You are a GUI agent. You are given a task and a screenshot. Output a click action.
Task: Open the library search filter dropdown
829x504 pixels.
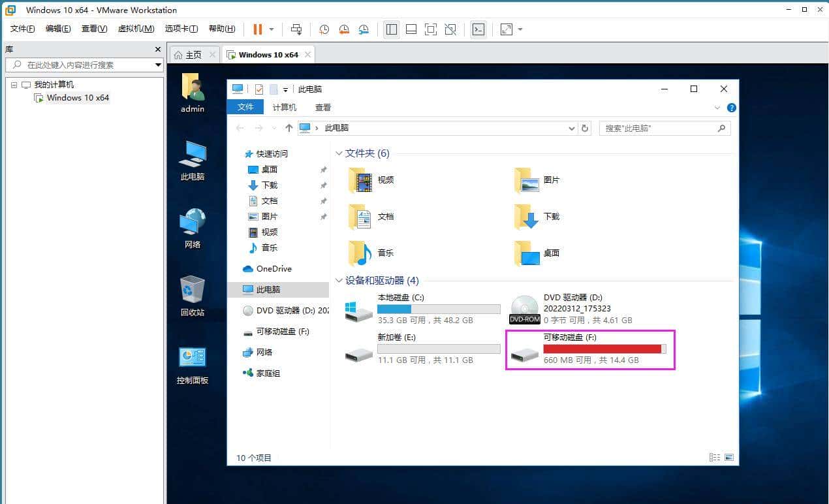(x=158, y=65)
